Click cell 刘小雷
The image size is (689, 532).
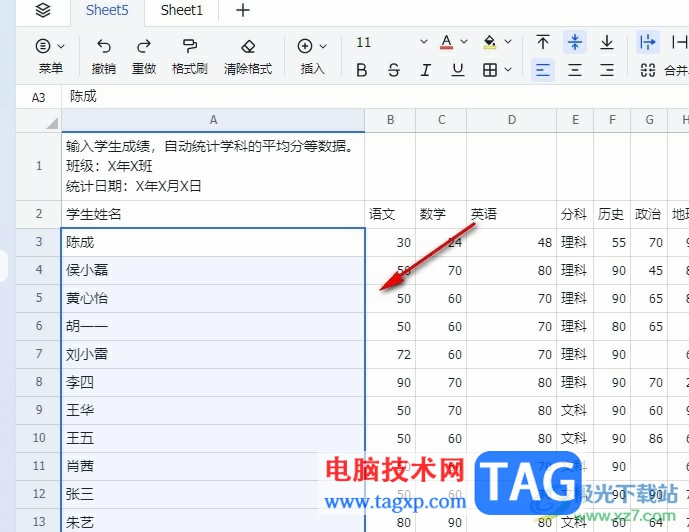[x=213, y=354]
